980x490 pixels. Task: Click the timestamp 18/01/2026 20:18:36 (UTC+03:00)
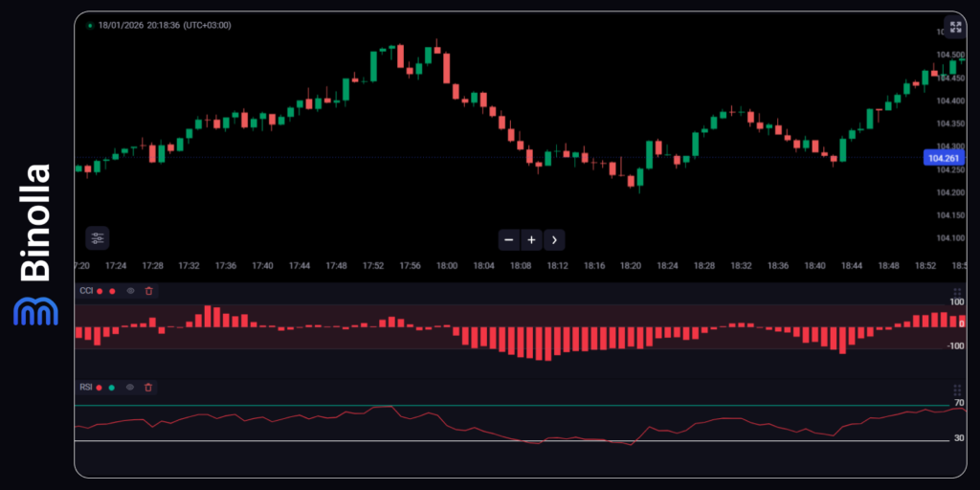pos(165,26)
